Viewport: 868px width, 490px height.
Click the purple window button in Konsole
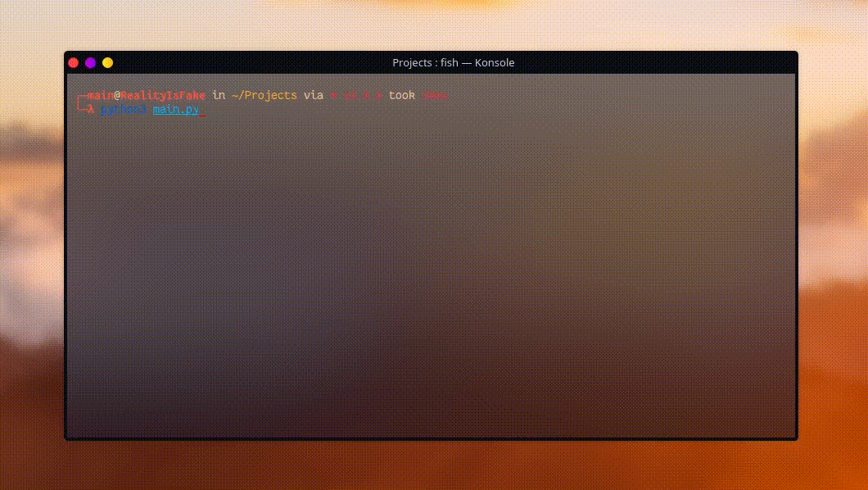90,63
